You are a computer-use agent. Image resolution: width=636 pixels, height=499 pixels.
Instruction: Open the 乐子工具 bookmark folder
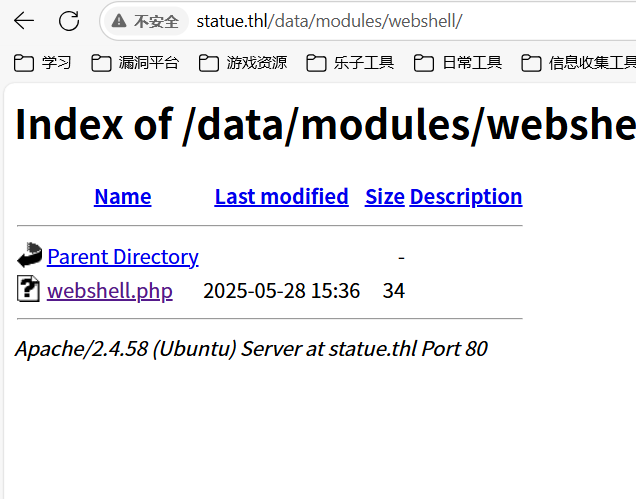(x=350, y=63)
